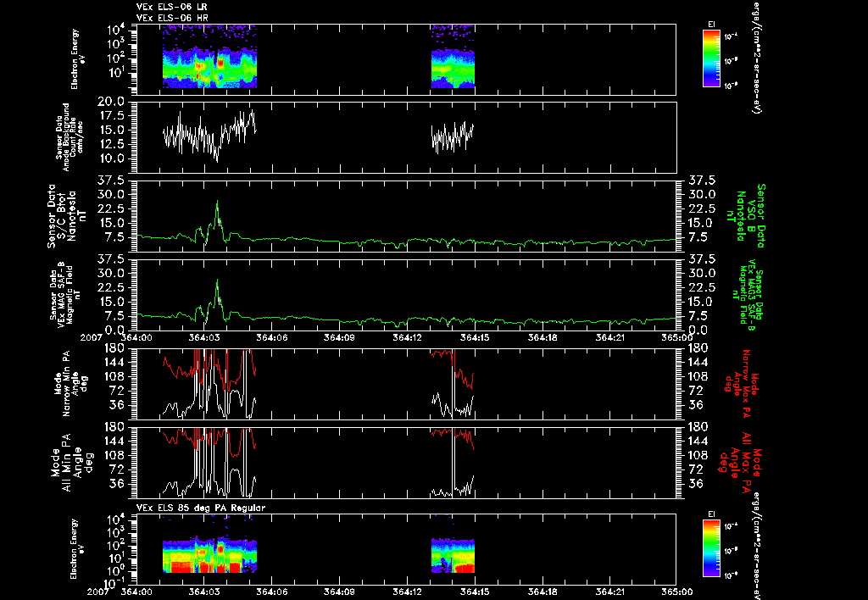Screen dimensions: 868x600
Task: Click the "20.0" tick on count rate axis
Action: tap(111, 102)
